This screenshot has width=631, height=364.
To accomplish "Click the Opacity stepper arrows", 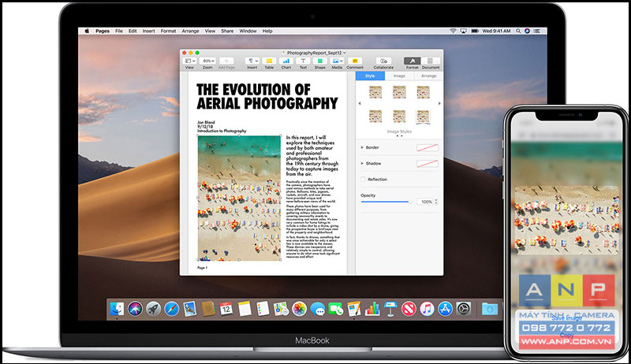I will pos(436,202).
